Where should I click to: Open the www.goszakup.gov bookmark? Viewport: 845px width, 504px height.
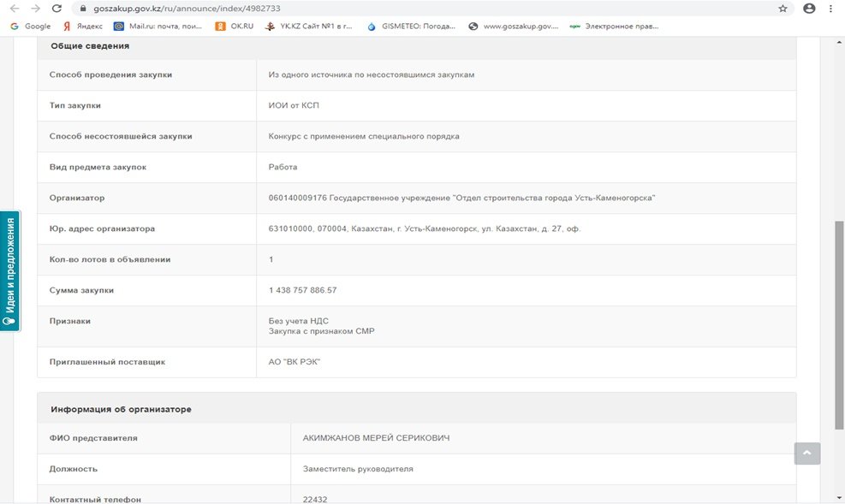pos(513,27)
